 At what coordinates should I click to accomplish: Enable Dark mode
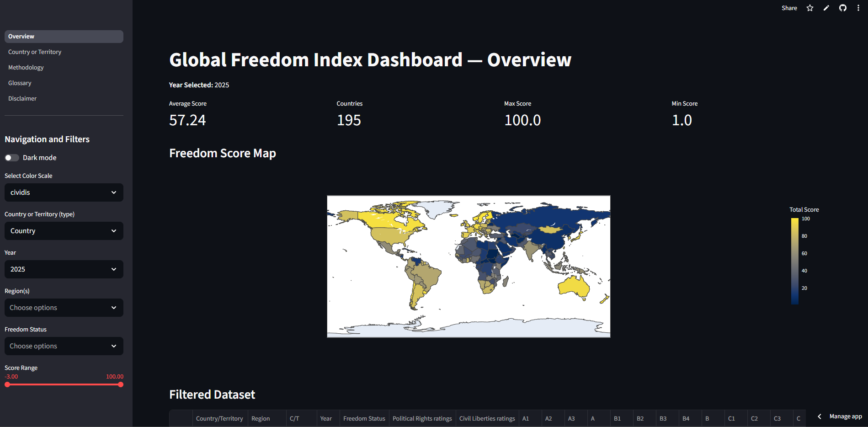[x=11, y=157]
